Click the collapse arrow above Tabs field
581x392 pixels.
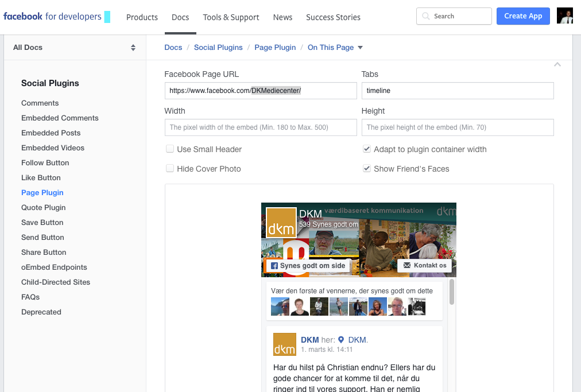[557, 65]
